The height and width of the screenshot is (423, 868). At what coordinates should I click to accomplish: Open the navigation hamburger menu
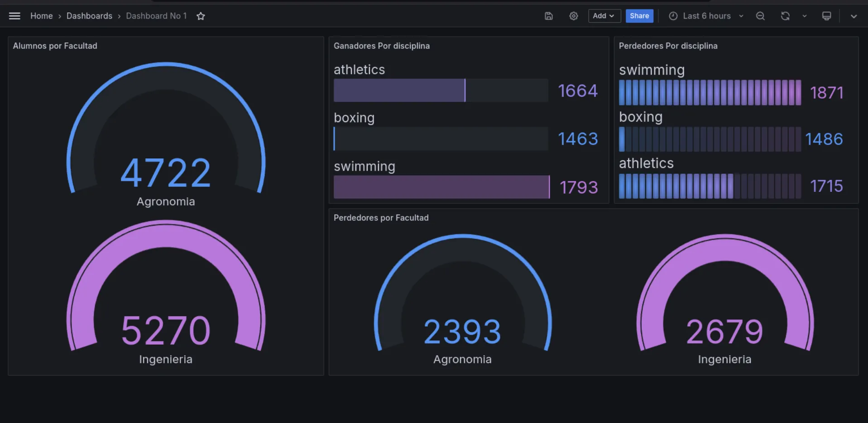point(14,15)
